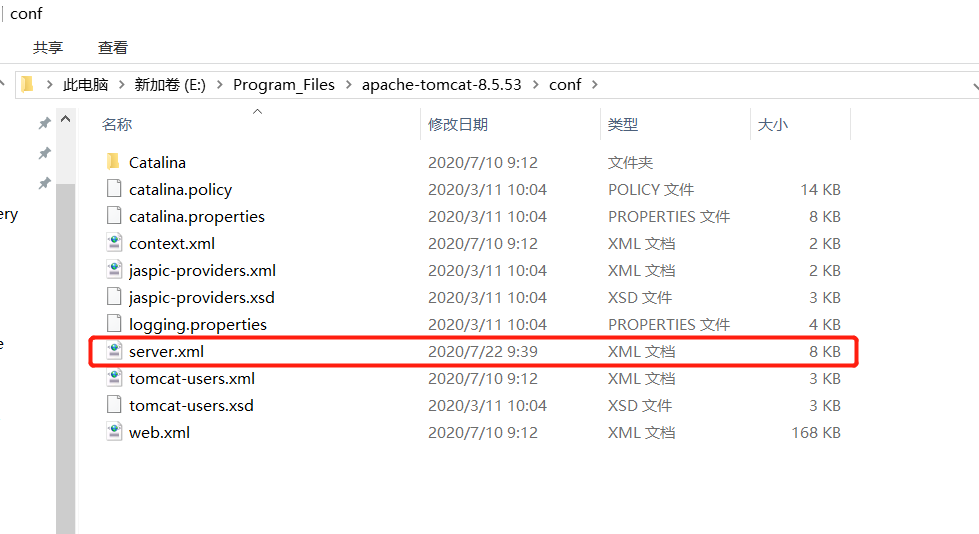Expand the chevron after apache-tomcat-8.5.53
This screenshot has width=979, height=534.
click(x=536, y=85)
